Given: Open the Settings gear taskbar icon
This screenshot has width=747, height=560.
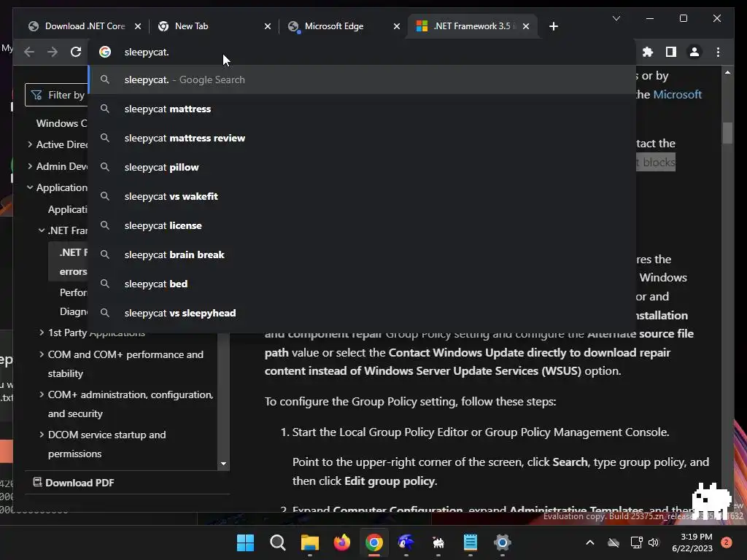Looking at the screenshot, I should (502, 542).
